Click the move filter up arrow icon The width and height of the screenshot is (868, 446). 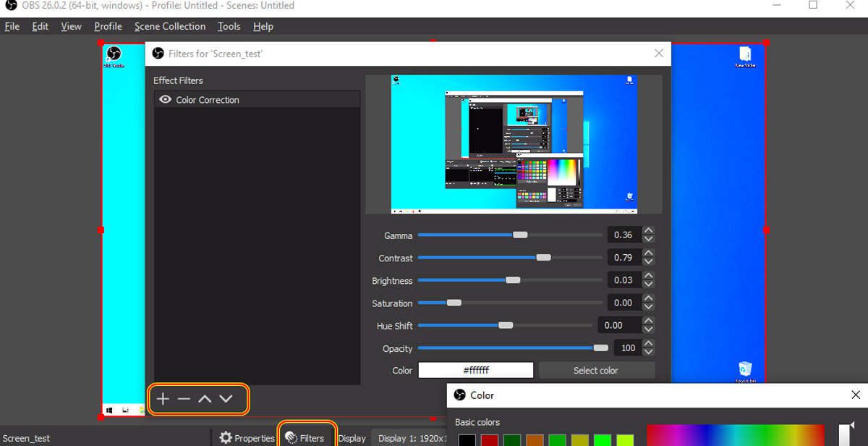205,398
